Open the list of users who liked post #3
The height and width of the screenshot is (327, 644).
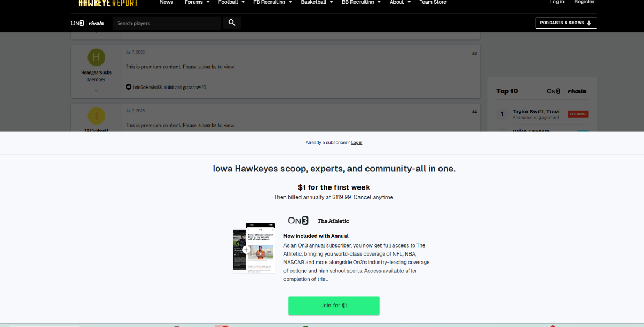170,87
